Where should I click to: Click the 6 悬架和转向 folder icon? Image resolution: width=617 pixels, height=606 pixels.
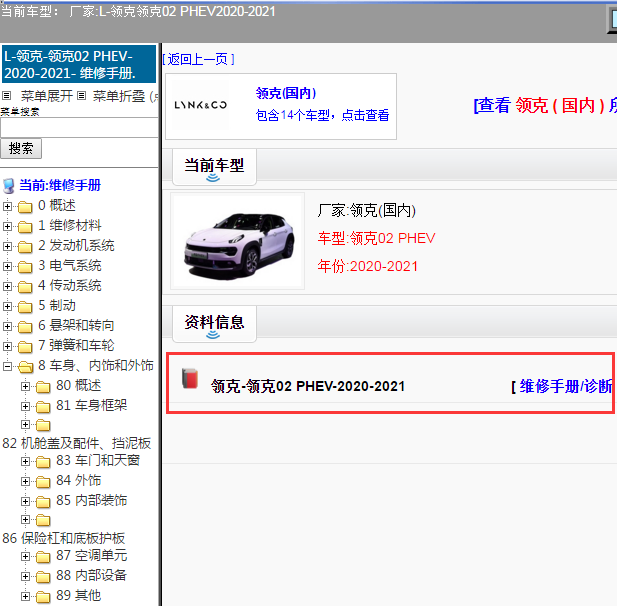click(25, 327)
